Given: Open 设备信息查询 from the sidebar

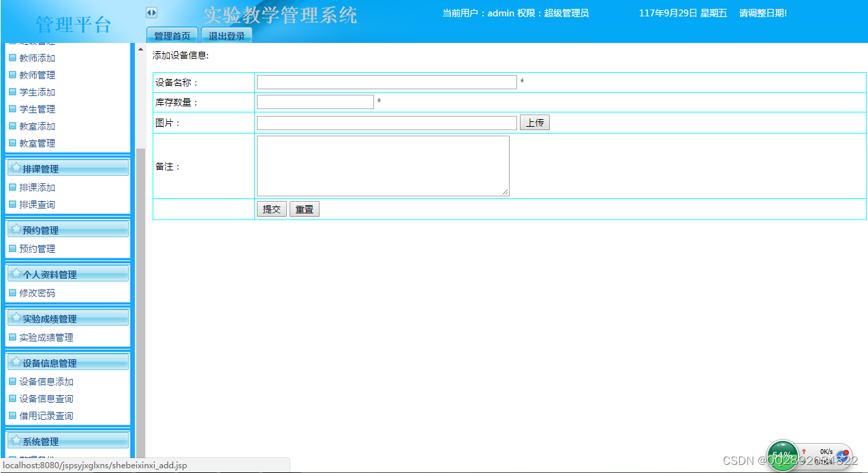Looking at the screenshot, I should coord(46,399).
